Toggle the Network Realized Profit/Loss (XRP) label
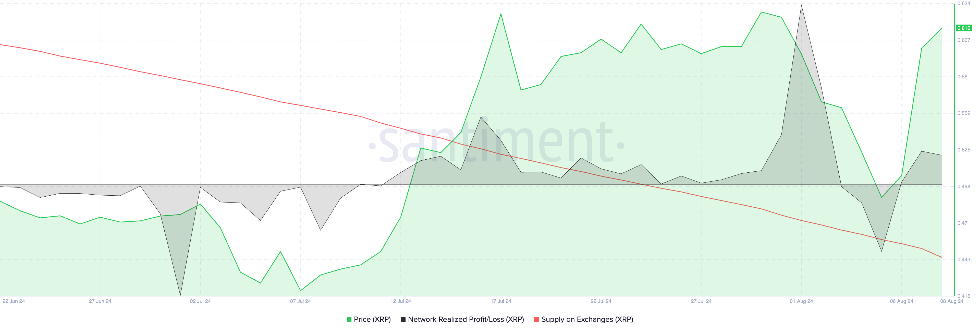Viewport: 980px width, 332px height. 466,319
